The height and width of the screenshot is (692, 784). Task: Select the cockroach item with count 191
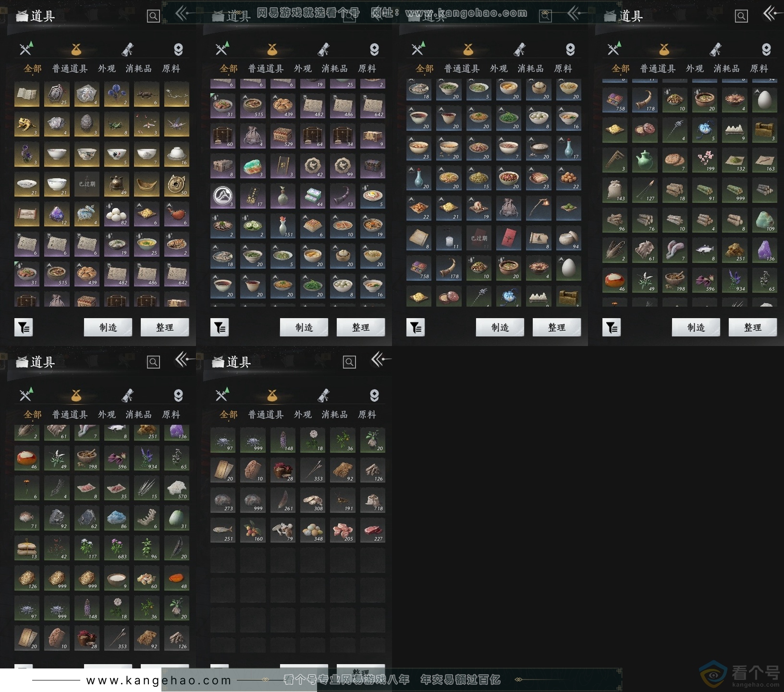pyautogui.click(x=343, y=500)
